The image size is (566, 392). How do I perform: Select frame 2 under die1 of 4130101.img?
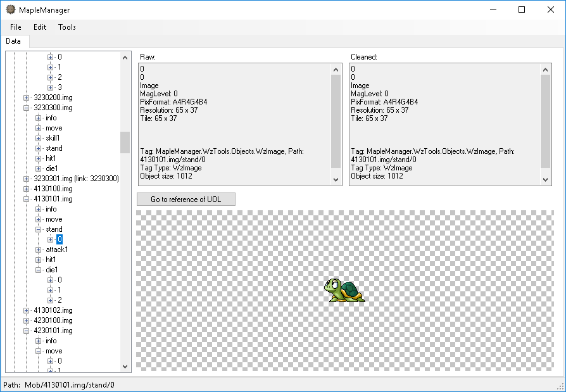pyautogui.click(x=60, y=300)
